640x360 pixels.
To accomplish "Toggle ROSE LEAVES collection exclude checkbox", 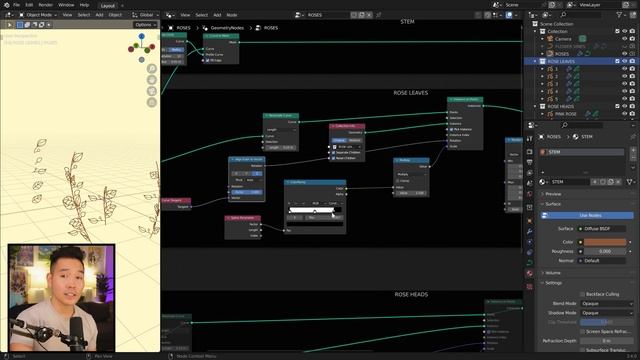I will point(617,61).
